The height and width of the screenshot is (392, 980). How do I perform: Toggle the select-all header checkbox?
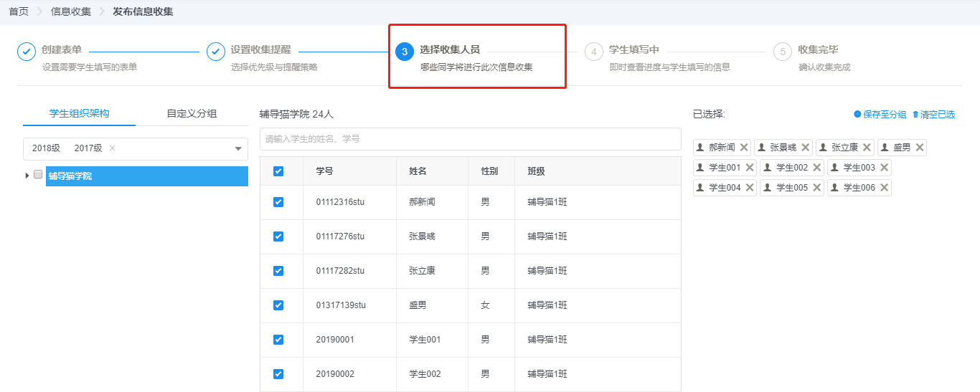pos(278,171)
